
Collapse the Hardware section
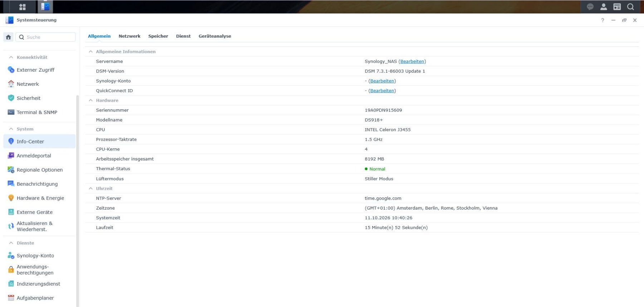[x=91, y=100]
